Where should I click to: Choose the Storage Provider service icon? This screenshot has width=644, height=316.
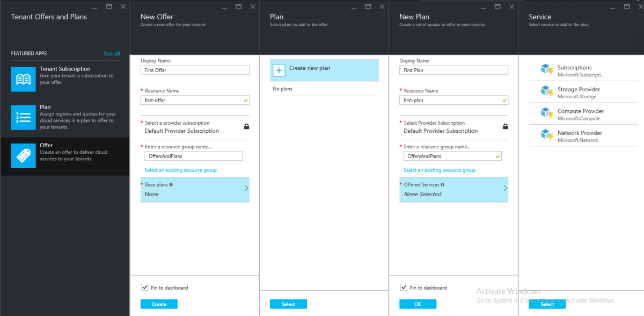[x=546, y=92]
